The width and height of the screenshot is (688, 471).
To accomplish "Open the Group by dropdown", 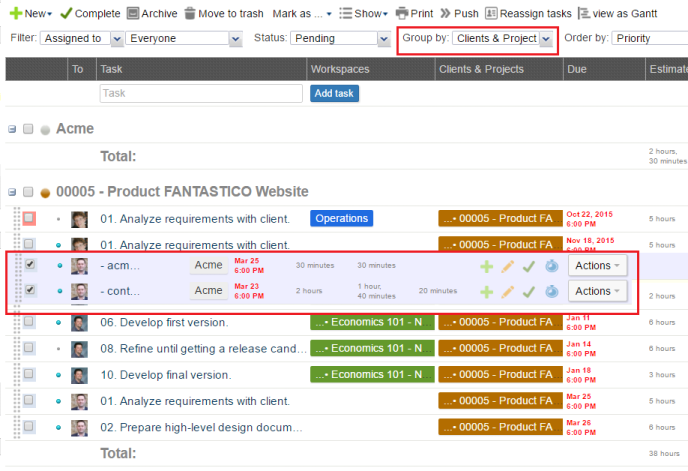I will coord(503,38).
